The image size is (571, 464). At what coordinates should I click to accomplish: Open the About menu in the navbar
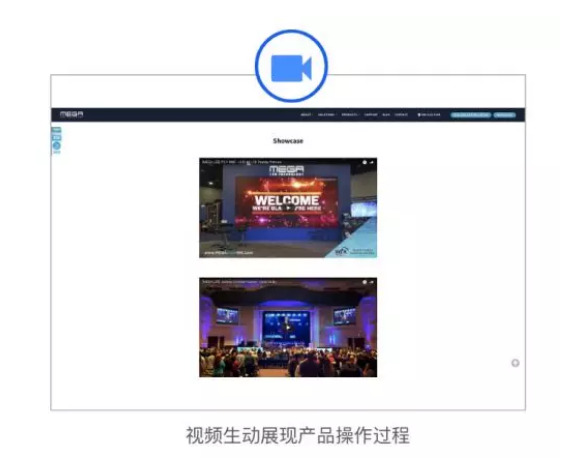pyautogui.click(x=306, y=115)
